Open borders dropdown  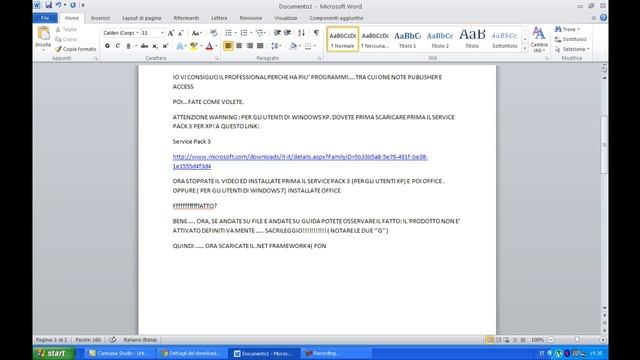pos(310,46)
